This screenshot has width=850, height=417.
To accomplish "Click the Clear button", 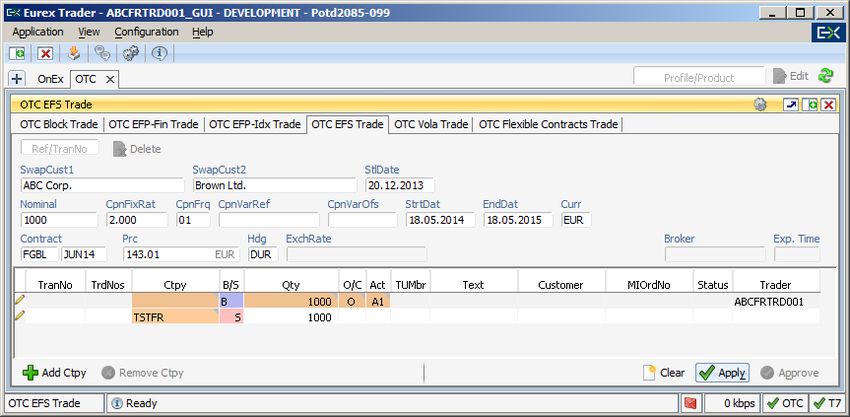I will [x=664, y=373].
